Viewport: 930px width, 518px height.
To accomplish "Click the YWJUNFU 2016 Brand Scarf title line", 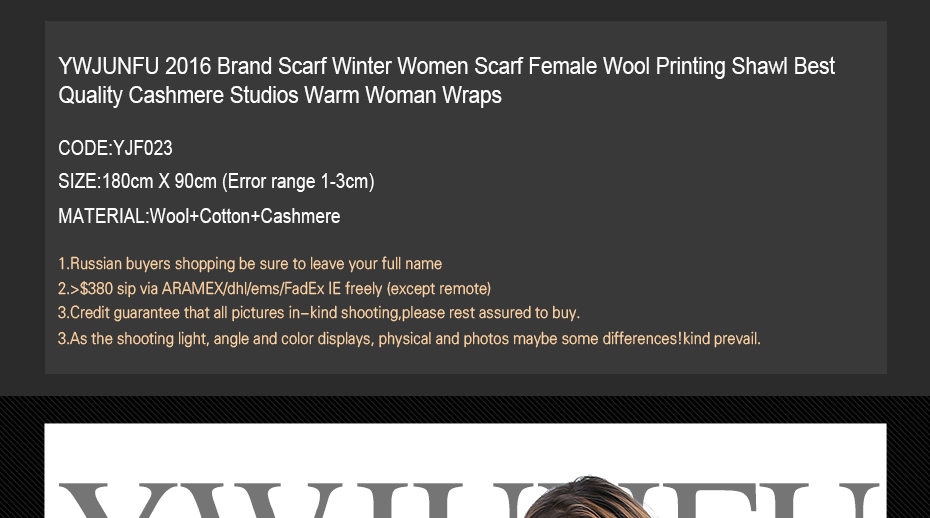I will pos(446,66).
